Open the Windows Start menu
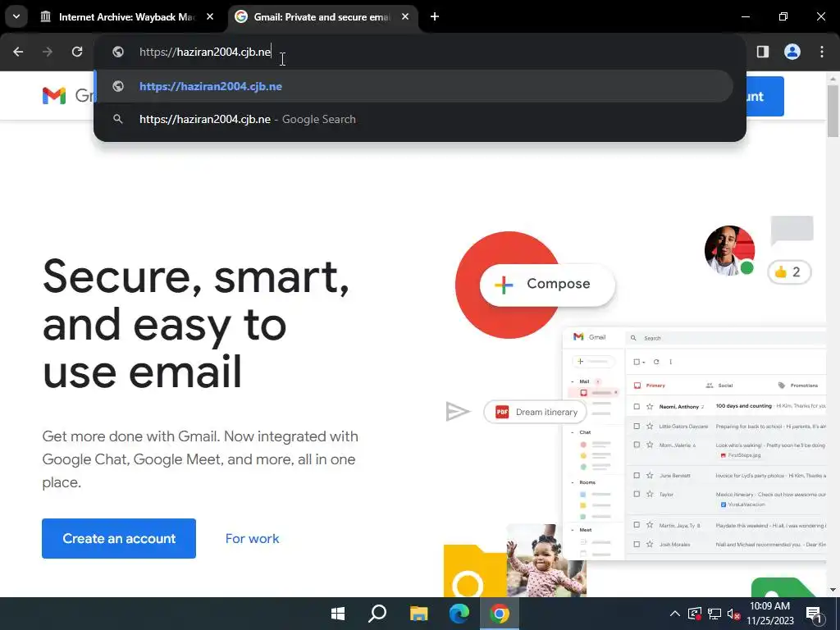Screen dimensions: 840x630 click(x=338, y=614)
